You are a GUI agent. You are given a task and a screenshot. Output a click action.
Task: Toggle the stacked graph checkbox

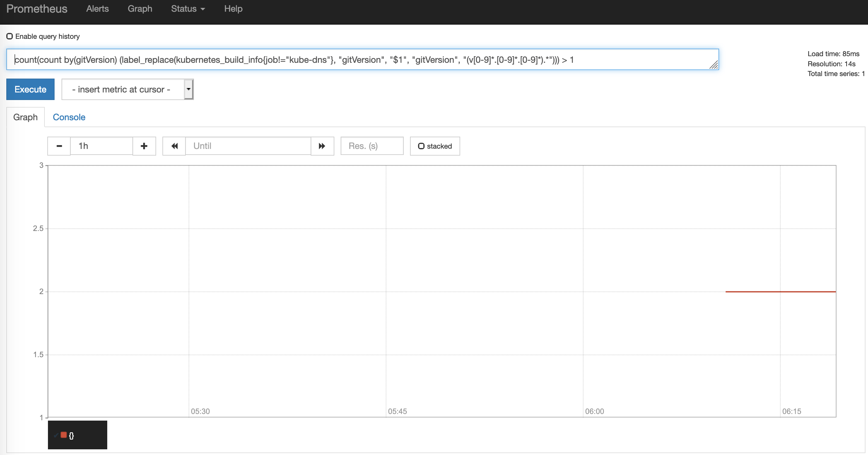[x=421, y=146]
